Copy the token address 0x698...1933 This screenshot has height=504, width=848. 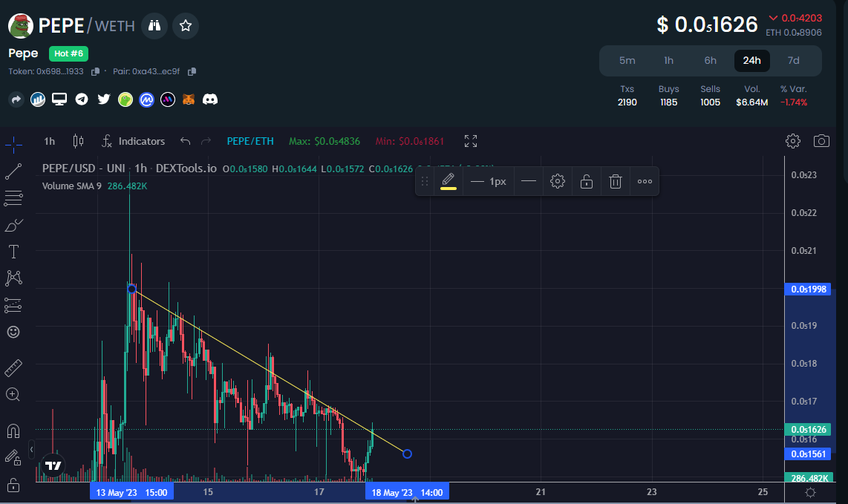(x=95, y=71)
